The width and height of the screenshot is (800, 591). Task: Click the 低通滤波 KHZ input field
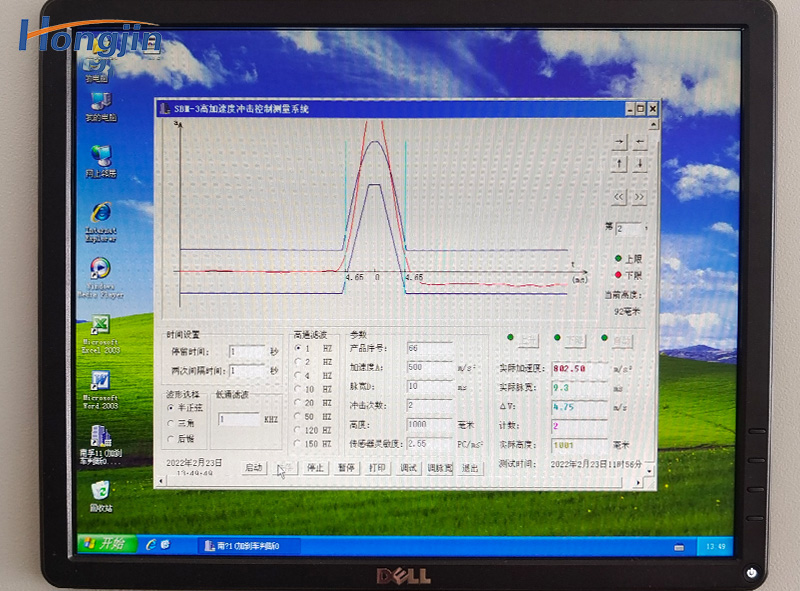[x=238, y=420]
